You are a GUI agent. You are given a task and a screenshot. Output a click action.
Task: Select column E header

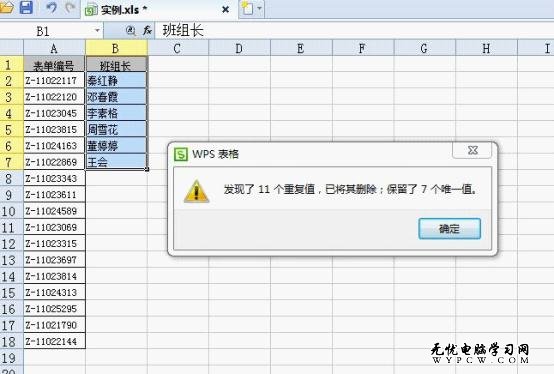(301, 48)
